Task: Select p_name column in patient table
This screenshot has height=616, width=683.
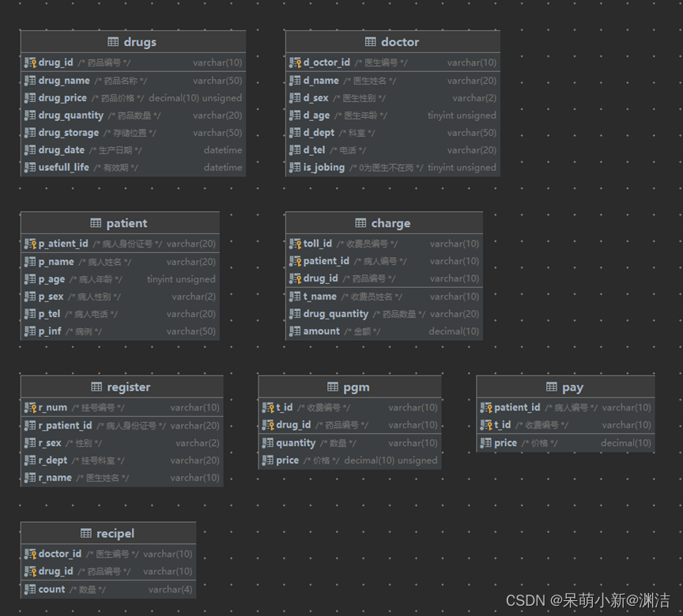Action: [x=56, y=262]
